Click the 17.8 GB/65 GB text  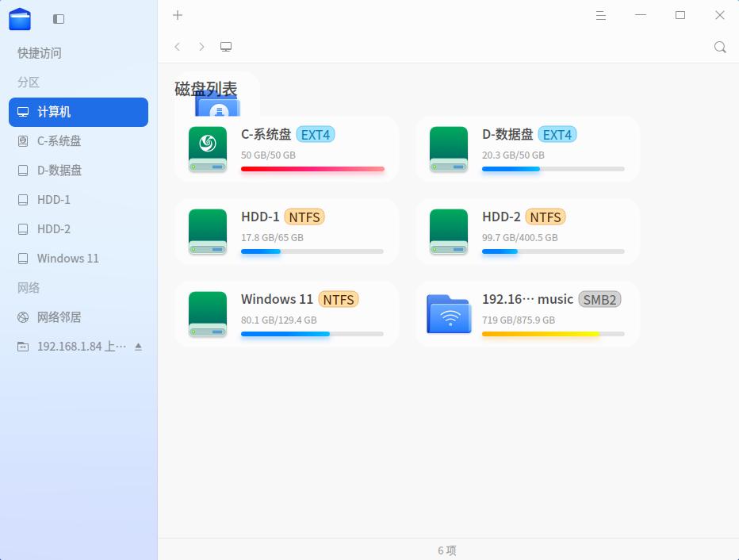[272, 238]
